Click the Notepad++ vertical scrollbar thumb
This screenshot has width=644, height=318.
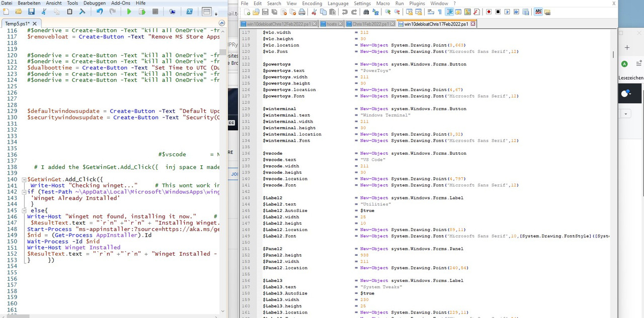click(x=613, y=54)
